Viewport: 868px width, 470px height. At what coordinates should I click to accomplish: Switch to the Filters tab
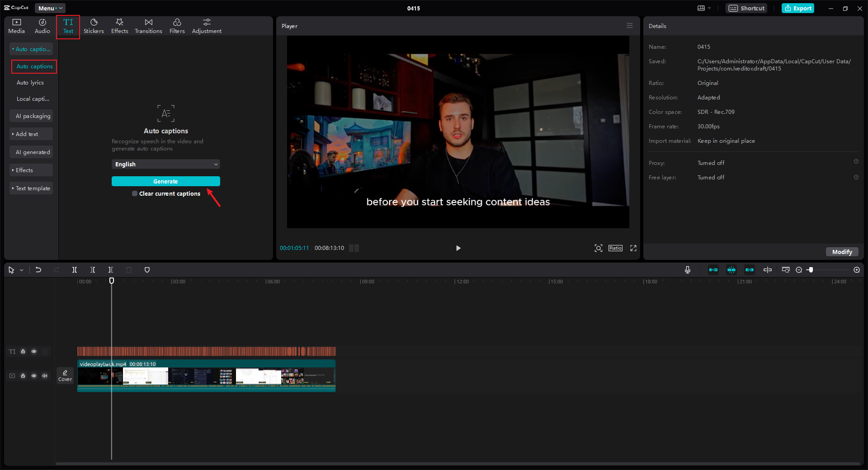pos(177,26)
